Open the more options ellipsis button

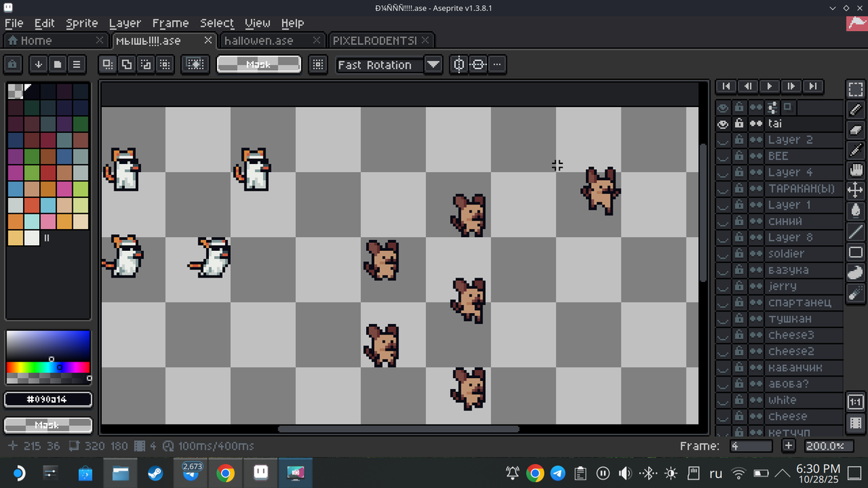tap(496, 64)
